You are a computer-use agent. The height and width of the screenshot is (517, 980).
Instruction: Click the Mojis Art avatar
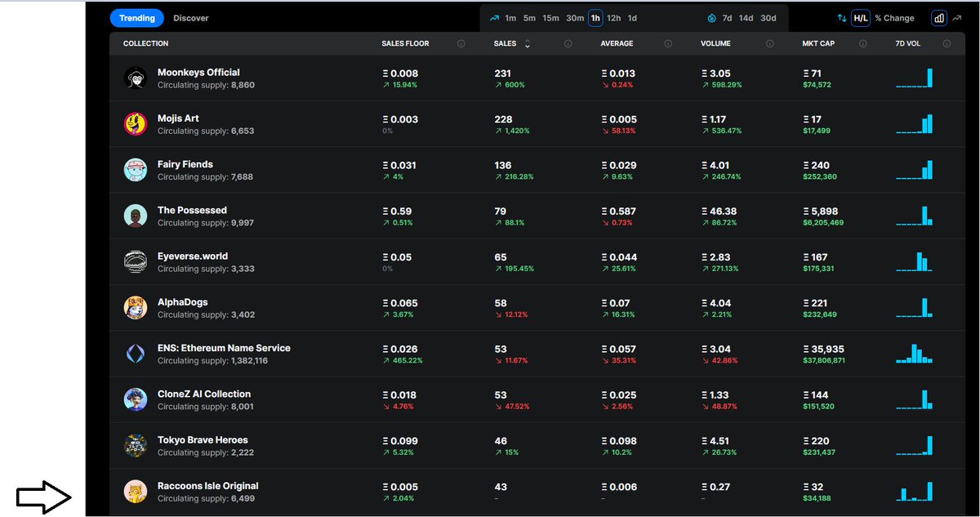135,124
